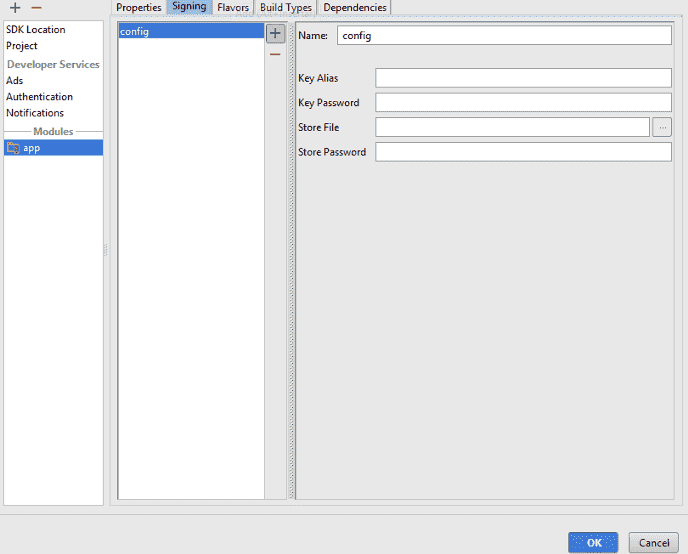This screenshot has width=688, height=554.
Task: Select the Signing tab
Action: tap(189, 7)
